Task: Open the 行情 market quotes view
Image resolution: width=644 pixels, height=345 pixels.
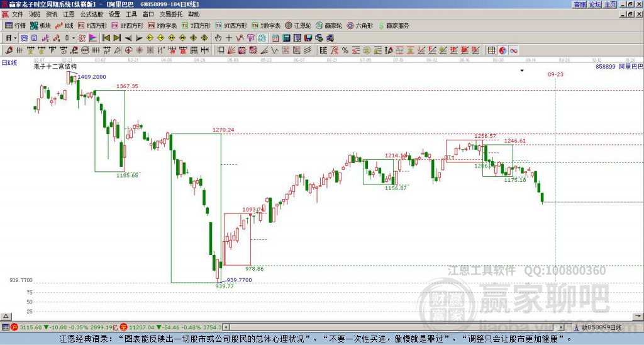Action: pos(15,25)
